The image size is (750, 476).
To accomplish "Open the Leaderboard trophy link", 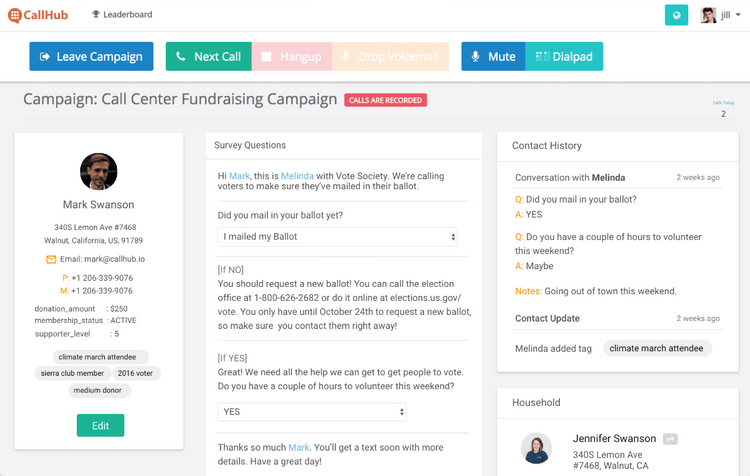I will coord(122,15).
